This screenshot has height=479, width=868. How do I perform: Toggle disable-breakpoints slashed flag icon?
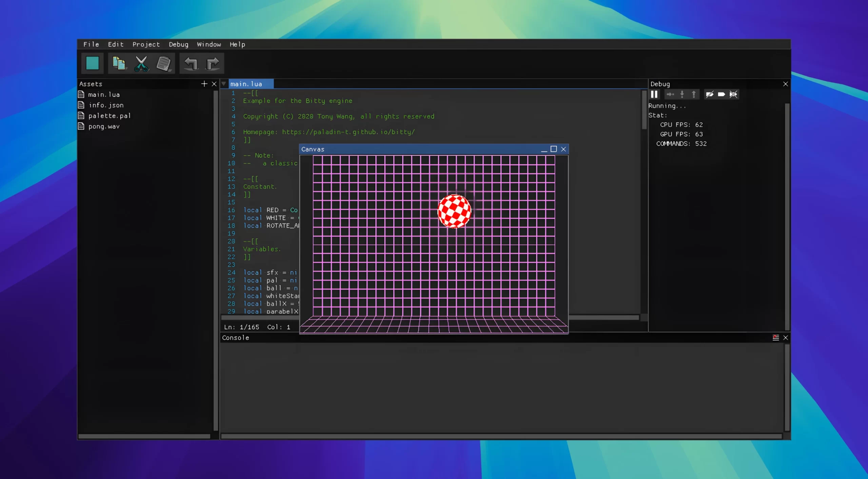tap(710, 95)
